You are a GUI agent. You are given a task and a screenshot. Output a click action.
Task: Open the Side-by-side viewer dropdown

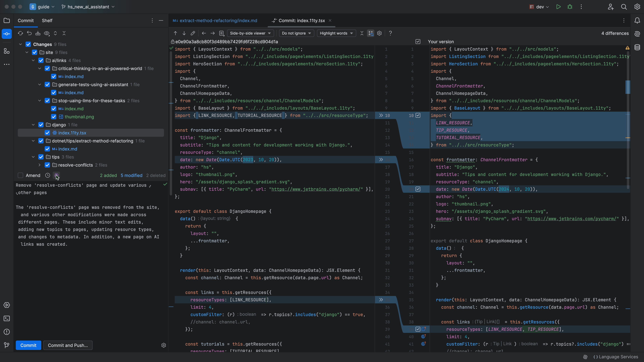click(x=250, y=33)
